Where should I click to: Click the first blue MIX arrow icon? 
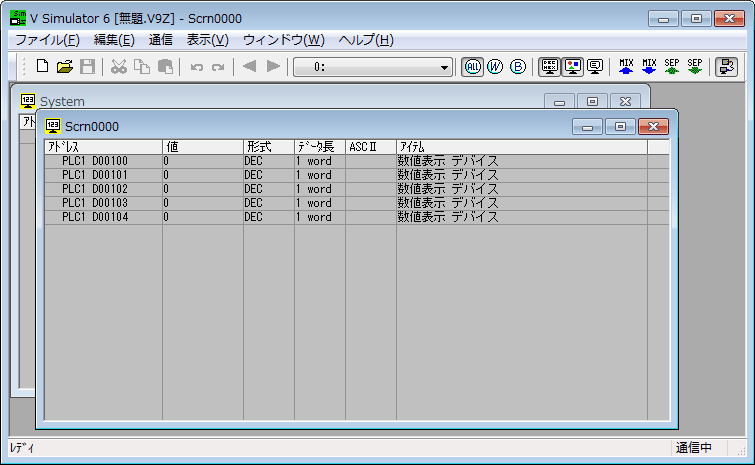[x=626, y=67]
